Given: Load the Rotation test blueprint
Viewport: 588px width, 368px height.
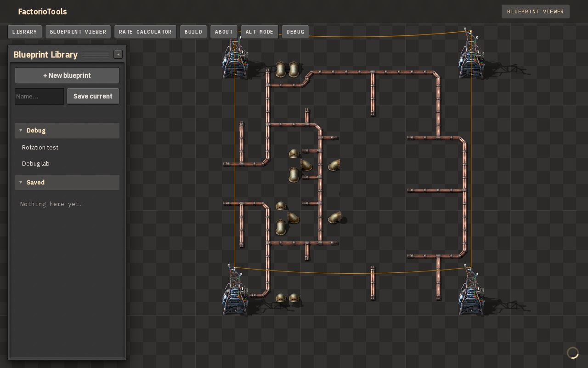Looking at the screenshot, I should (67, 148).
